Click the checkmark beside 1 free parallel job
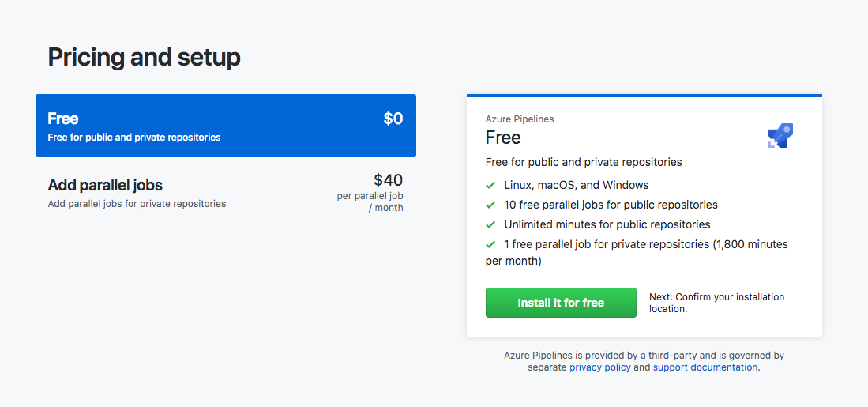 point(490,244)
